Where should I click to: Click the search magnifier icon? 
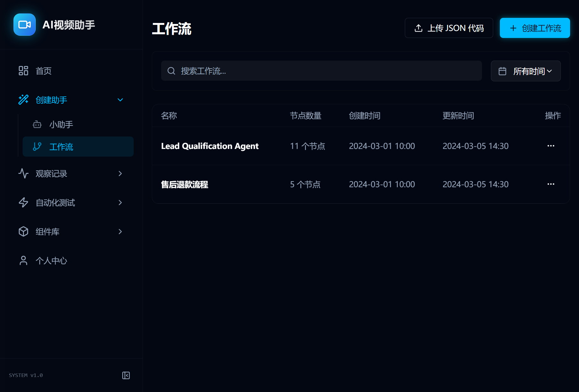tap(171, 71)
